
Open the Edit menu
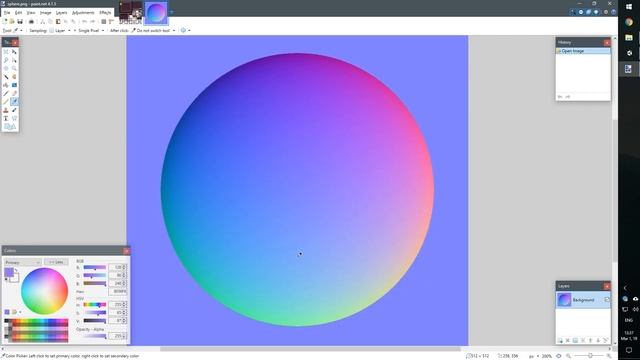point(18,13)
